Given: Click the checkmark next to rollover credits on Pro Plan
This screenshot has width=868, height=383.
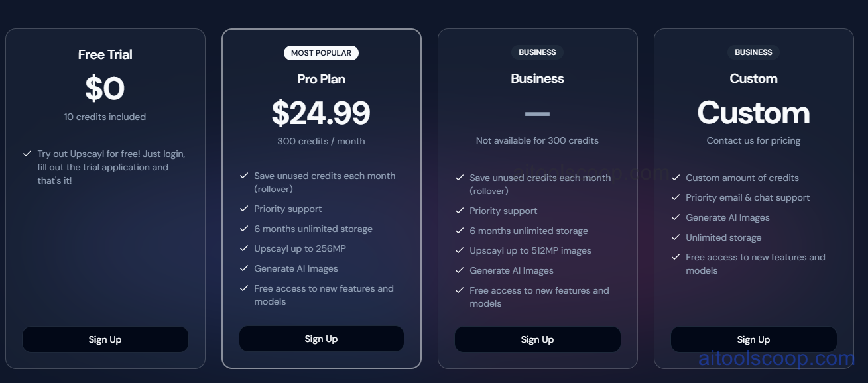Looking at the screenshot, I should [x=243, y=176].
